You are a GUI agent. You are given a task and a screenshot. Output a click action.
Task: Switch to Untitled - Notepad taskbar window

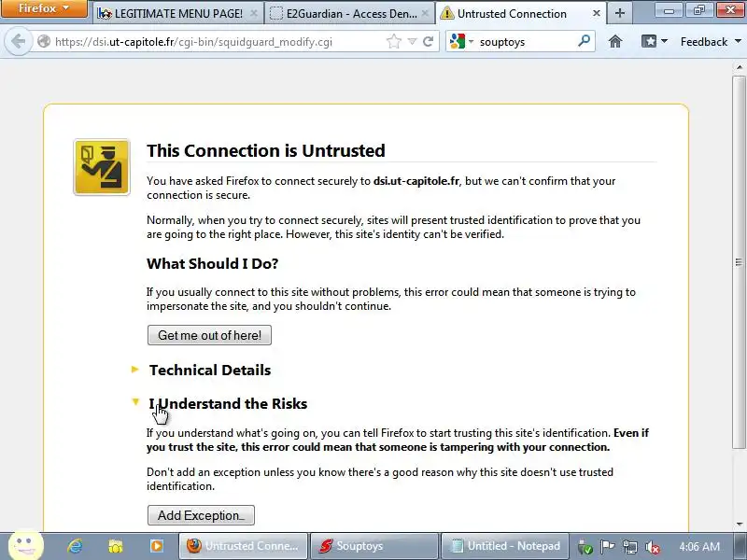pyautogui.click(x=505, y=546)
